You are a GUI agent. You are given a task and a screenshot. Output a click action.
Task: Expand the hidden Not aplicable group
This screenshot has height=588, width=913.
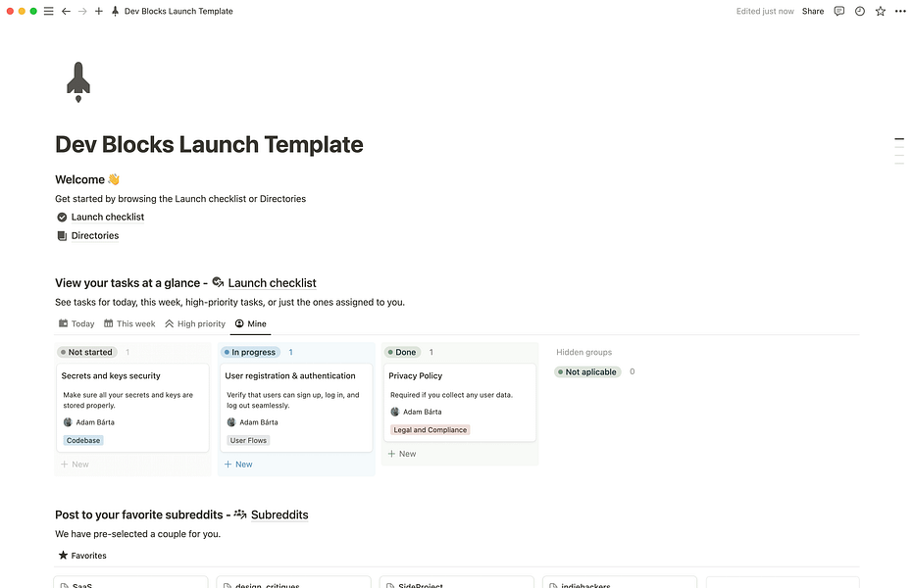(x=588, y=371)
